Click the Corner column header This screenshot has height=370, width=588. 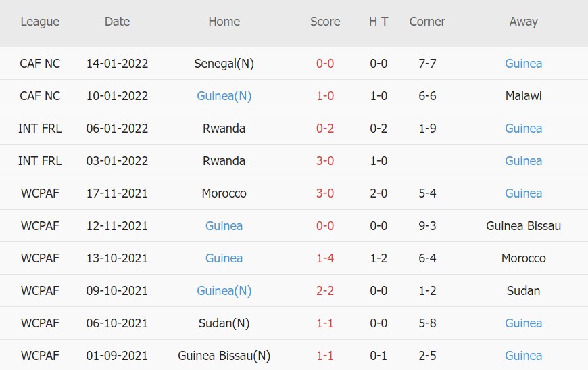click(x=427, y=22)
